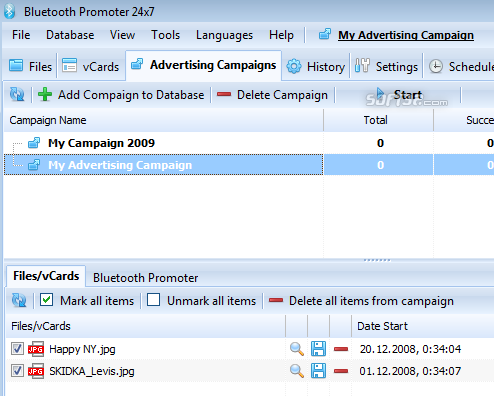Image resolution: width=494 pixels, height=396 pixels.
Task: Select My Advertising Campaign tree row
Action: [x=163, y=165]
